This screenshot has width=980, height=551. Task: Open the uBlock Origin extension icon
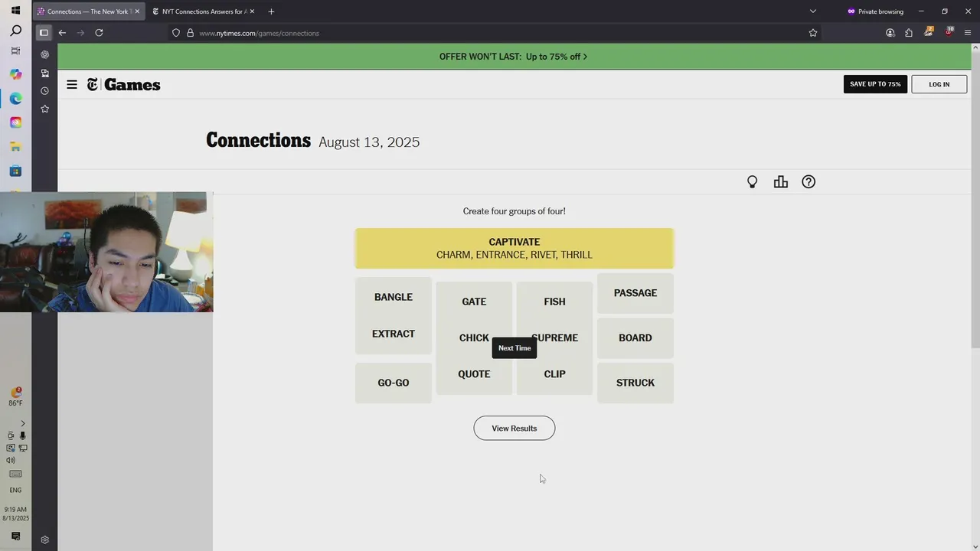949,31
